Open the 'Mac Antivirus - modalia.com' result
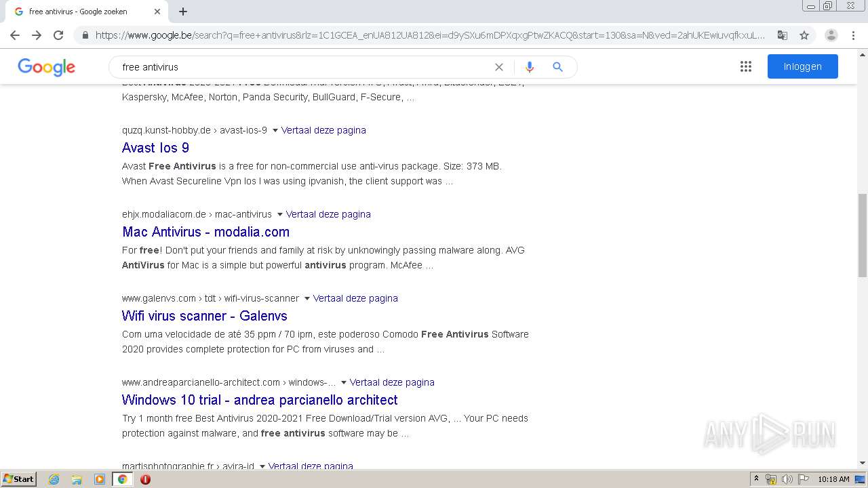Image resolution: width=868 pixels, height=488 pixels. coord(205,232)
